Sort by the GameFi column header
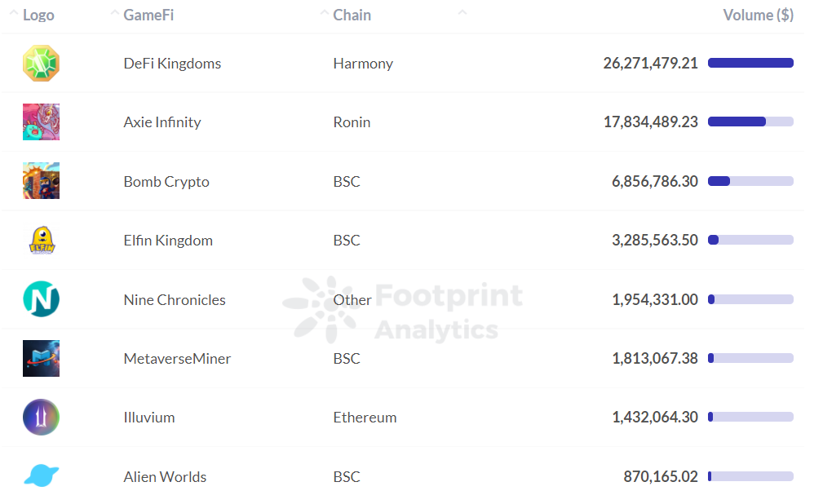Screen dimensions: 823x504 (x=148, y=15)
